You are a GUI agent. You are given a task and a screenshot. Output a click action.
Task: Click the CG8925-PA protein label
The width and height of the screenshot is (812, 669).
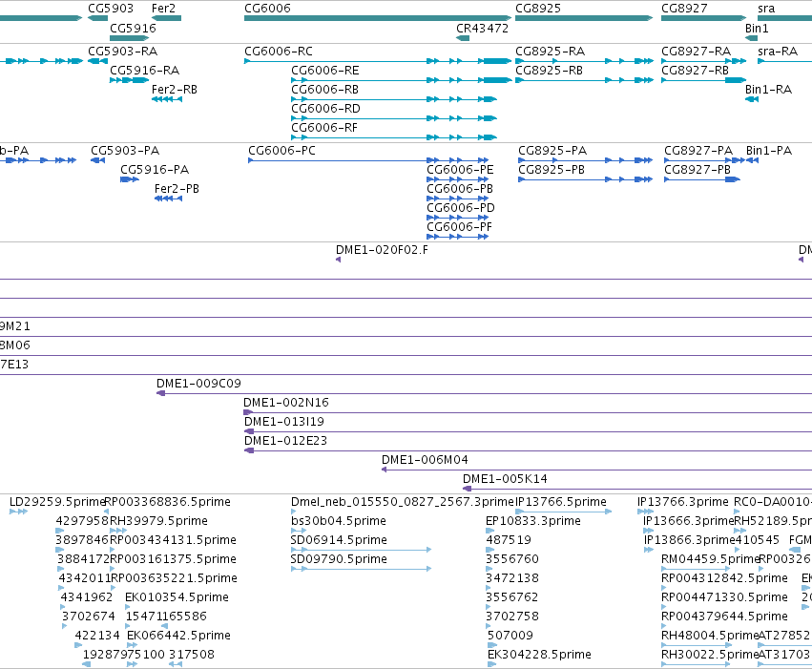pyautogui.click(x=552, y=151)
